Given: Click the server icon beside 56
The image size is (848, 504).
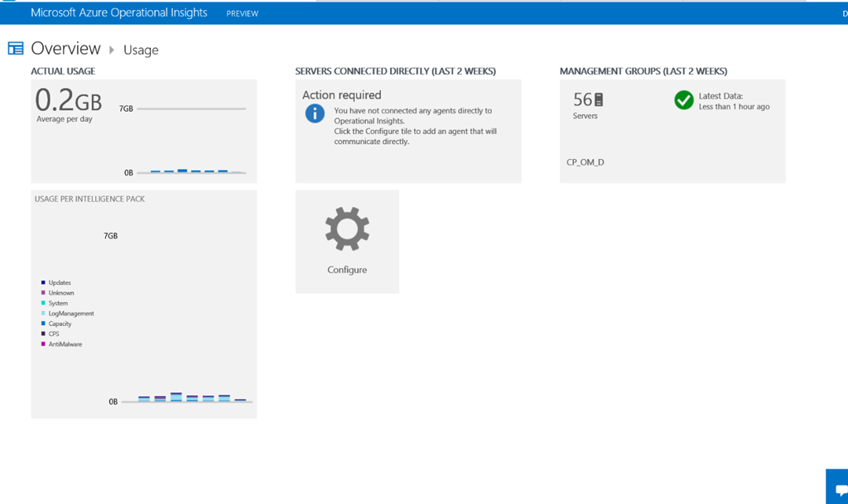Looking at the screenshot, I should 599,99.
